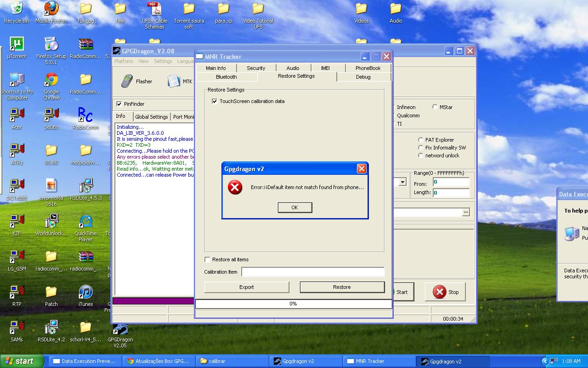Click the MTK icon in GPGDragon toolbar

tap(174, 81)
